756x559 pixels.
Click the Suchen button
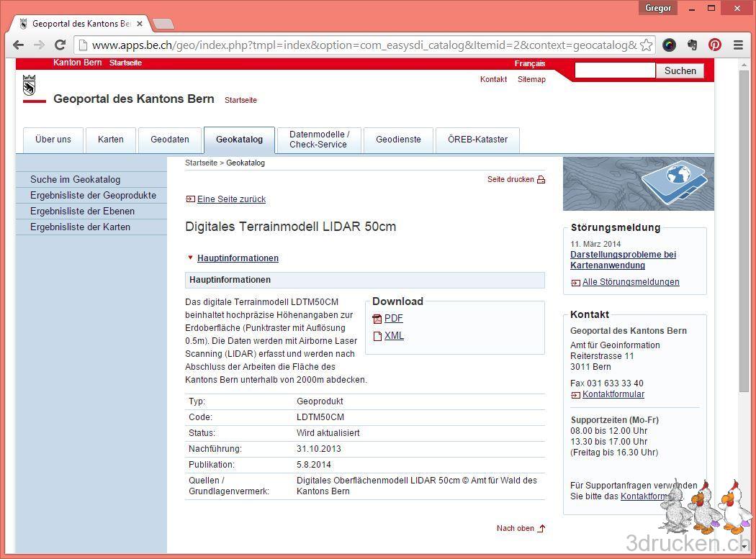click(x=679, y=71)
